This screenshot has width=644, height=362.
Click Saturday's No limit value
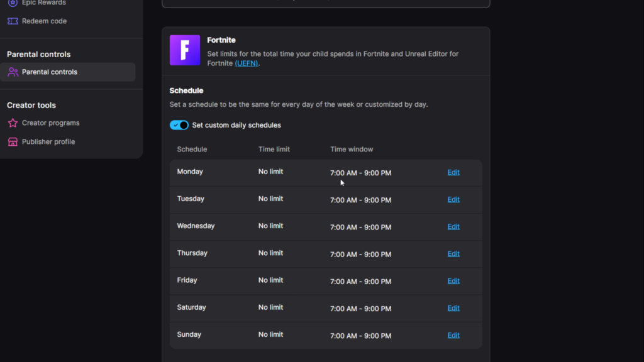point(270,307)
